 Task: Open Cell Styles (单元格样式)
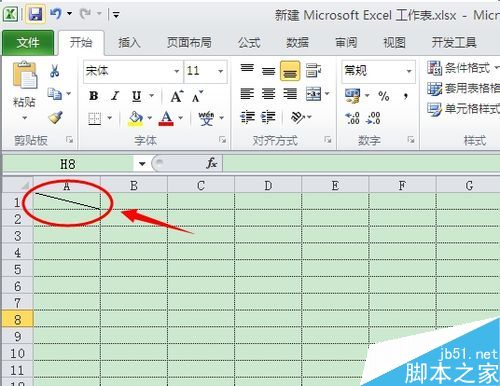(x=463, y=109)
